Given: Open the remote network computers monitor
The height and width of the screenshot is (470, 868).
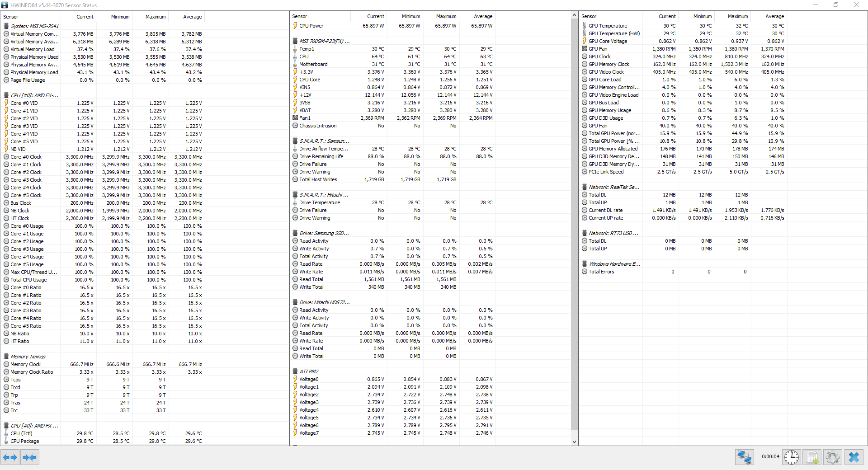Looking at the screenshot, I should [744, 457].
